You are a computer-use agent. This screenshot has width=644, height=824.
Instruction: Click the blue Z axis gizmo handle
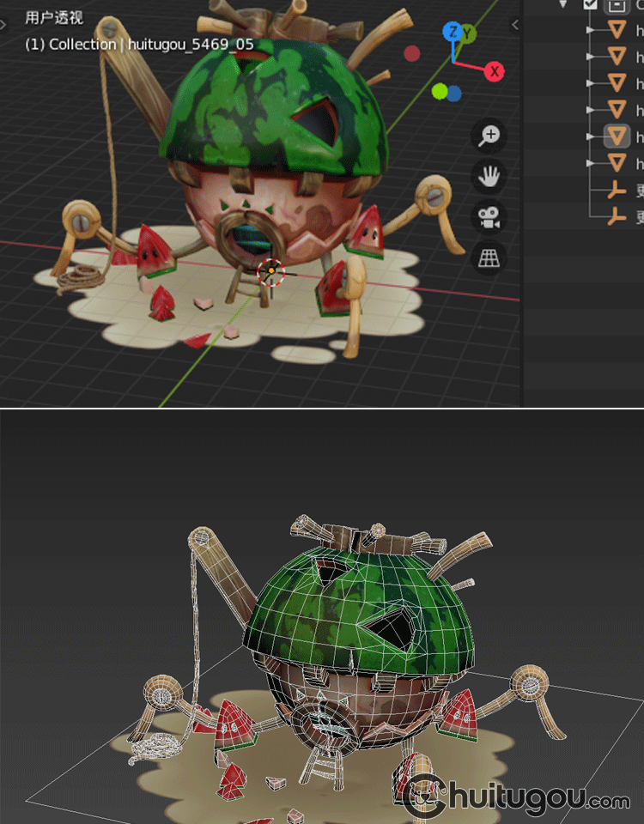[453, 32]
